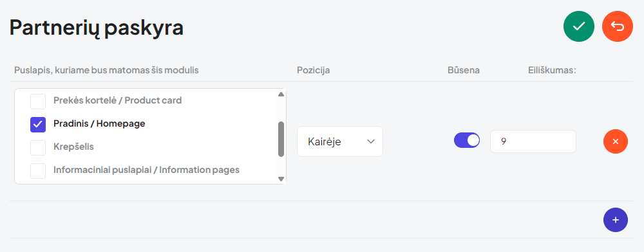Click the Prekės kortelė / Product card label
Screen dimensions: 644x252
click(x=117, y=100)
